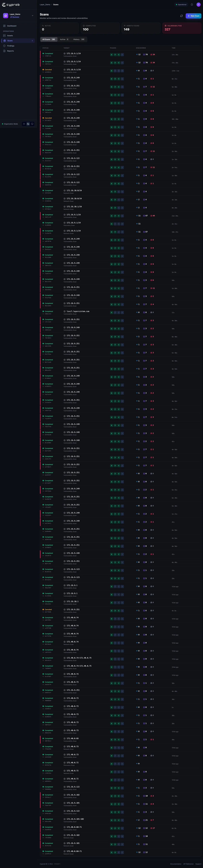The width and height of the screenshot is (203, 868).
Task: Open the 172.16.10.1 vulnerability scan row
Action: coord(120,602)
